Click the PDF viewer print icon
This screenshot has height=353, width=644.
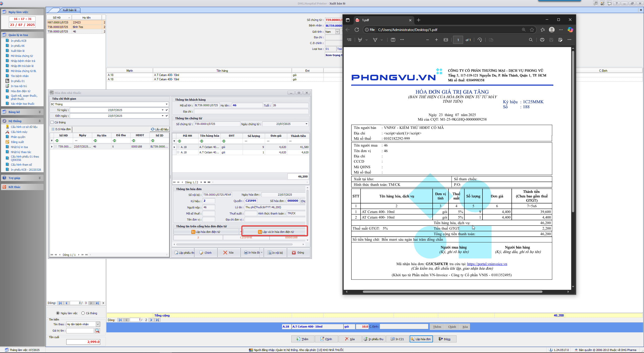(x=542, y=40)
